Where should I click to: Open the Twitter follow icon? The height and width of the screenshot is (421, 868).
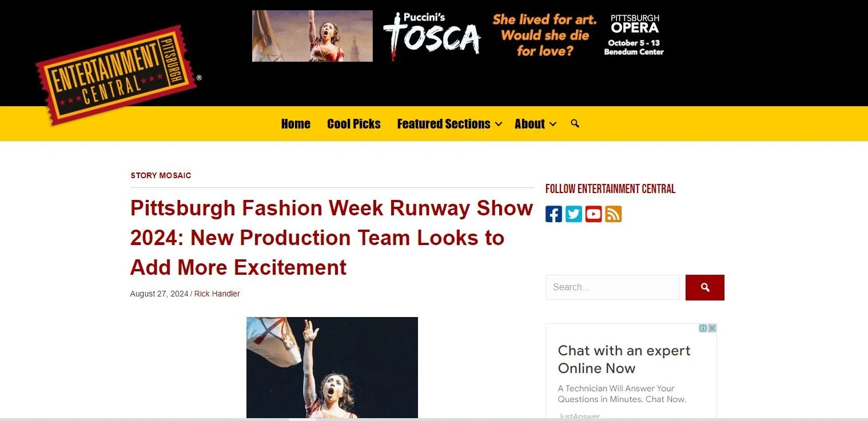(x=574, y=214)
